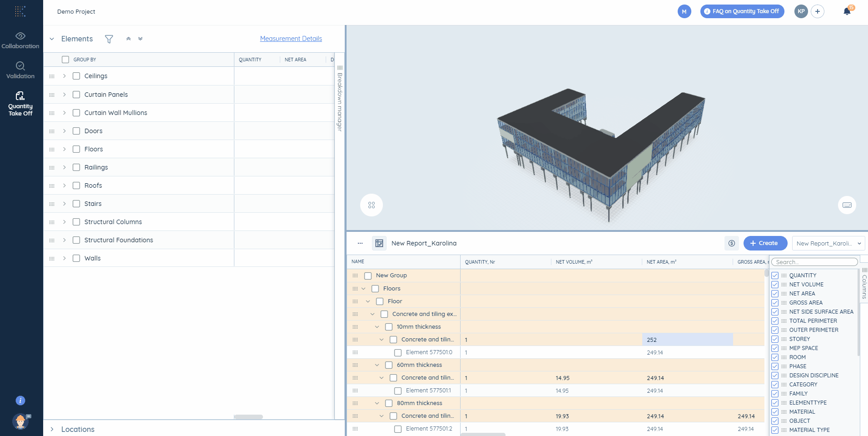Screen dimensions: 868x436
Task: Focus the columns Search field
Action: click(815, 262)
